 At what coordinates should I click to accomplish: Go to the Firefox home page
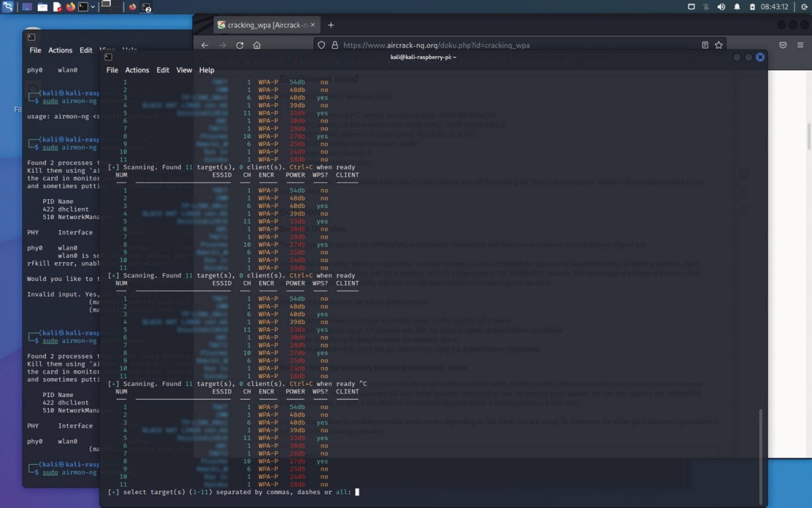point(257,45)
